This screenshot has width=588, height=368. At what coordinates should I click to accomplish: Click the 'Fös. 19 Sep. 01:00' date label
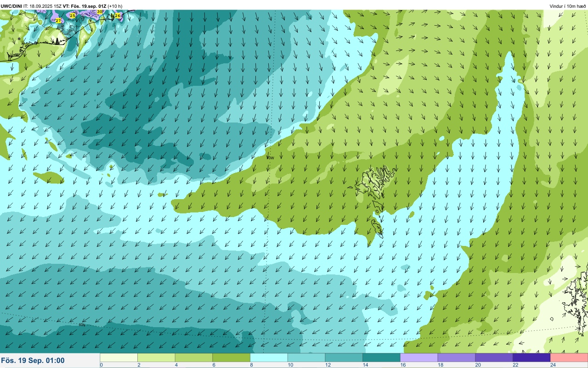[33, 361]
